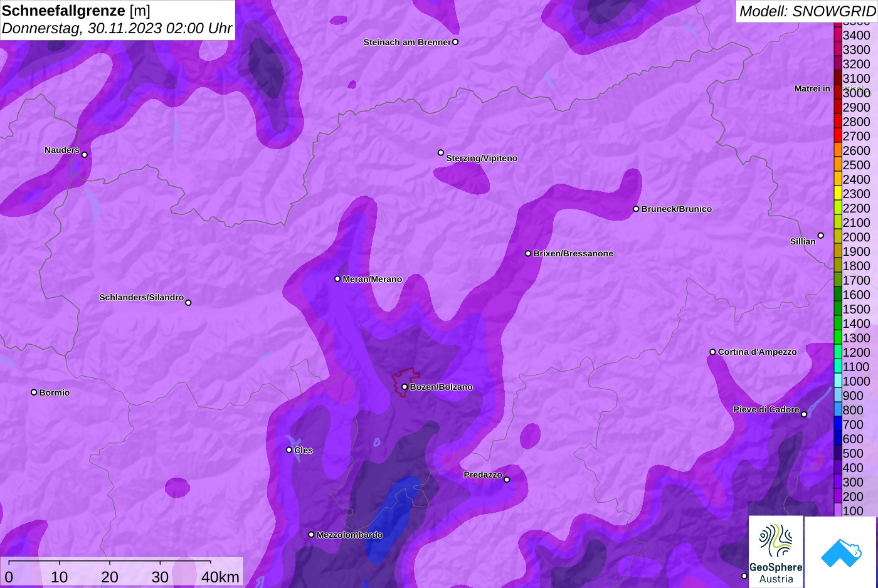Click the Bozen/Bolzano label

click(441, 387)
